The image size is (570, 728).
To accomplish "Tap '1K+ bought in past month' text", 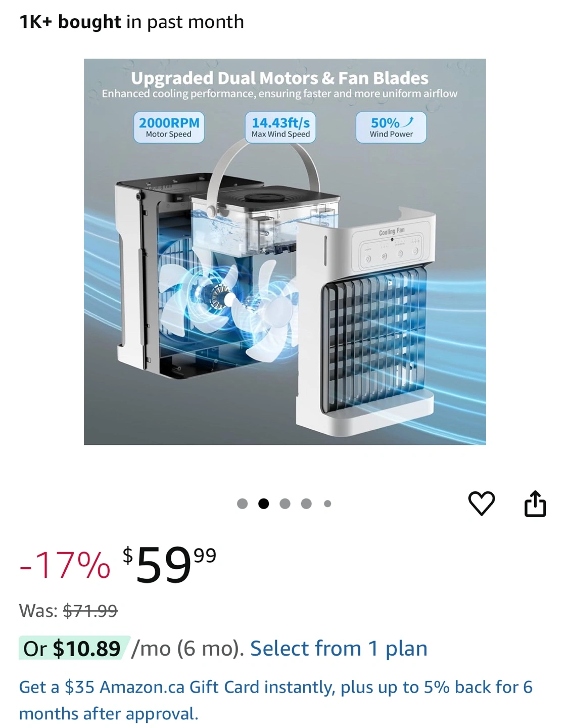I will coord(131,22).
